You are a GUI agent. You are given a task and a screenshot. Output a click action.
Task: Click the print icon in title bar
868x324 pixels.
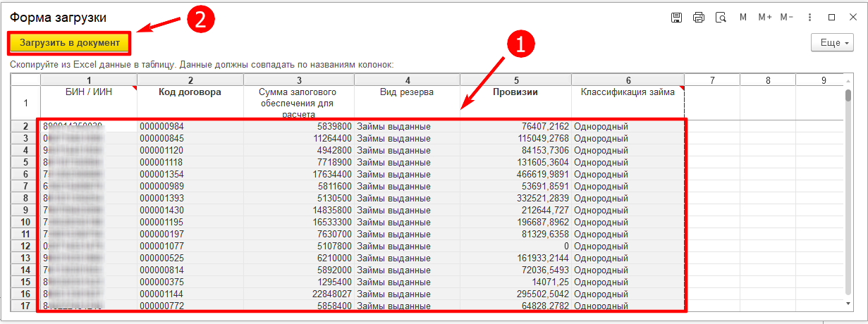[698, 18]
